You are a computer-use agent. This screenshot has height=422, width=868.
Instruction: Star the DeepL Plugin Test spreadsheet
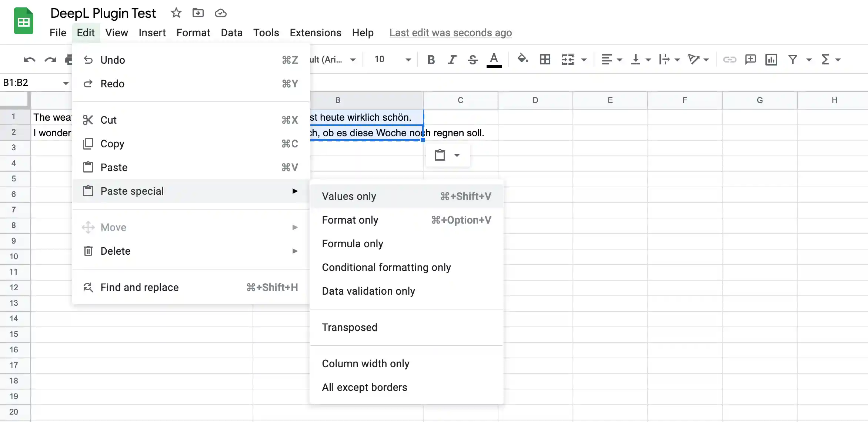point(176,13)
